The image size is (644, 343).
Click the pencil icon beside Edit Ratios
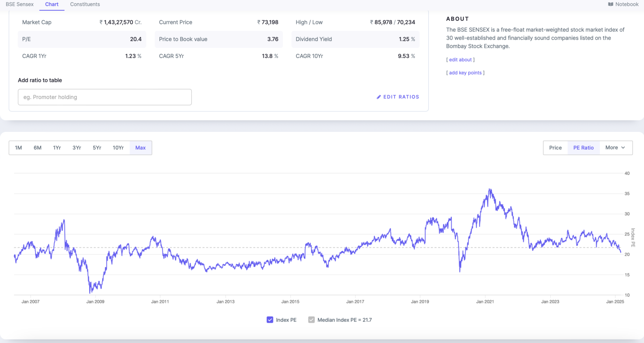click(x=379, y=97)
